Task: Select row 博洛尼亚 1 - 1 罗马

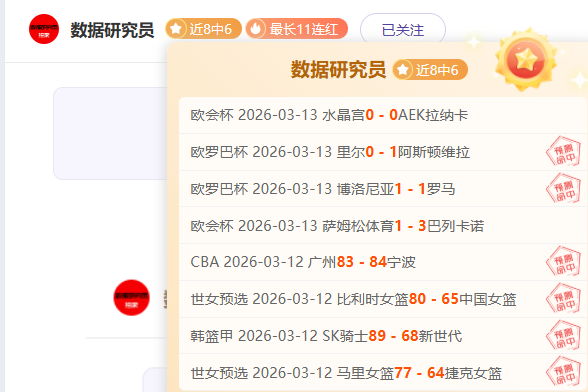Action: click(x=382, y=189)
